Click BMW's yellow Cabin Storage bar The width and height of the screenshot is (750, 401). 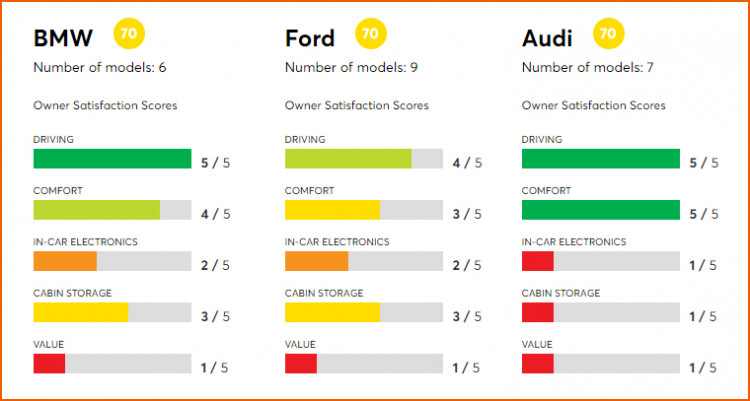pyautogui.click(x=81, y=312)
